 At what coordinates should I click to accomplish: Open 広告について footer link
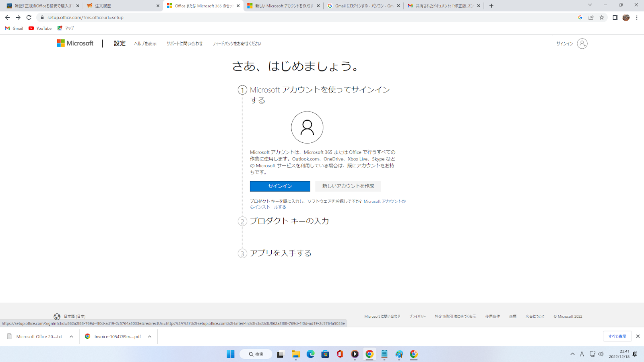pyautogui.click(x=535, y=317)
